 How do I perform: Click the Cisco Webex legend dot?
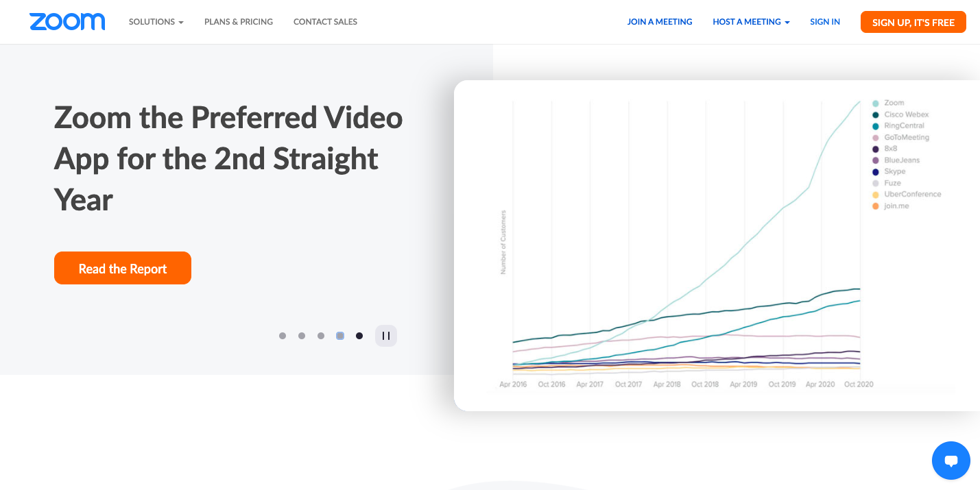coord(876,115)
